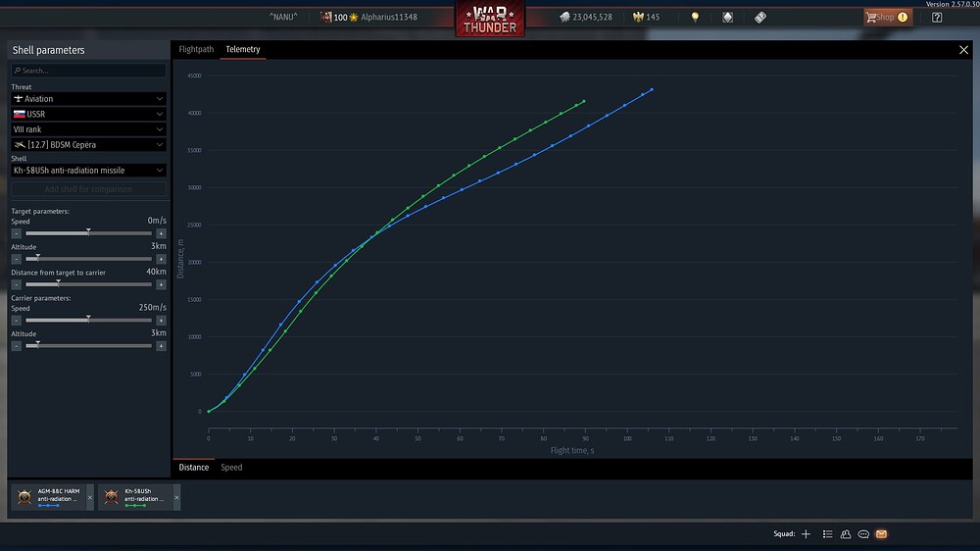Expand the USSR country dropdown
The height and width of the screenshot is (551, 980).
coord(88,114)
